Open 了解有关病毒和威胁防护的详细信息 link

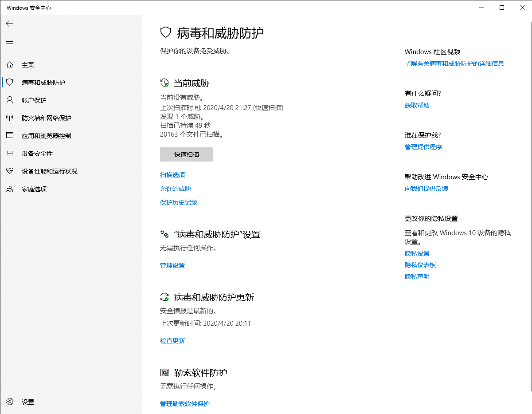pos(454,63)
